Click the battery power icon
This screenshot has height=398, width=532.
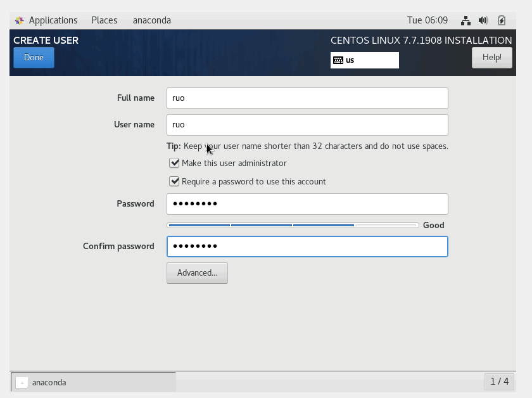point(502,20)
